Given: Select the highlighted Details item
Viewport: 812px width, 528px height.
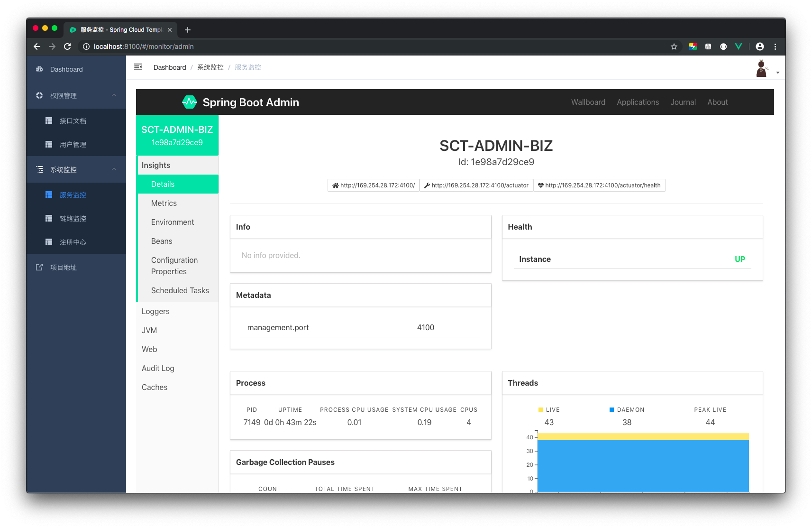Looking at the screenshot, I should [x=178, y=184].
